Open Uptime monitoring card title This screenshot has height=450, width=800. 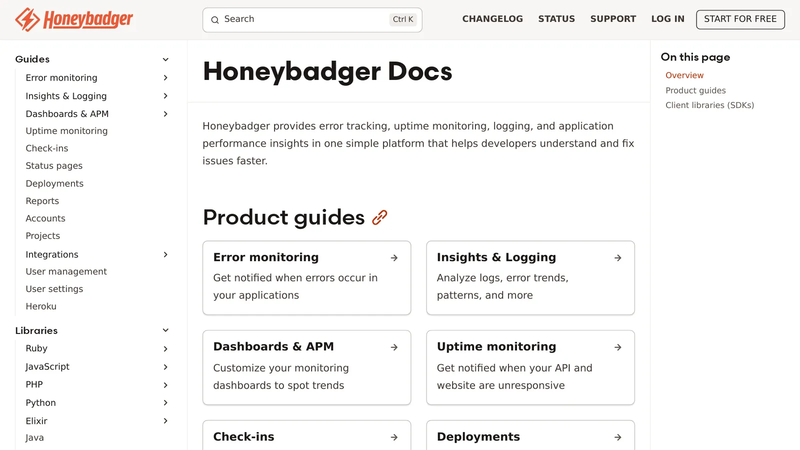pyautogui.click(x=496, y=346)
